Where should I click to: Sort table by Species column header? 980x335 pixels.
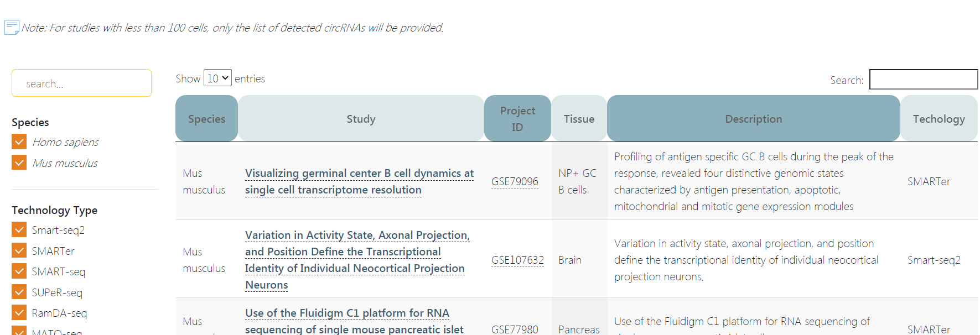(206, 119)
